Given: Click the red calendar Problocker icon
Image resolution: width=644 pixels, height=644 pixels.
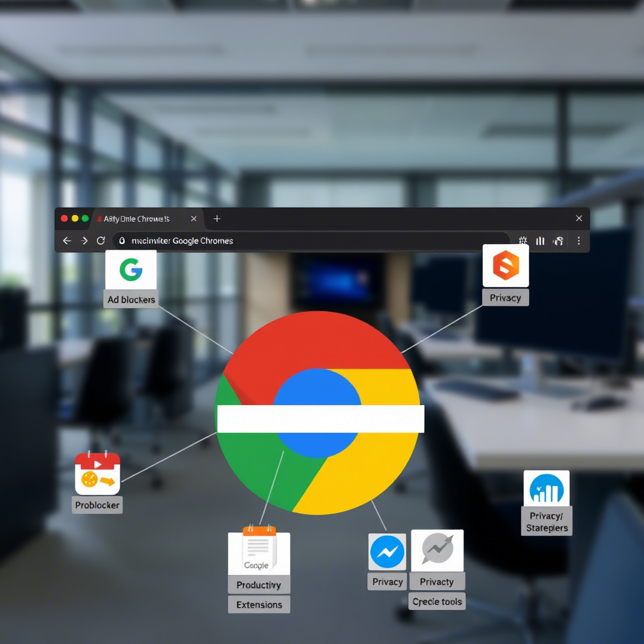Looking at the screenshot, I should (x=97, y=473).
